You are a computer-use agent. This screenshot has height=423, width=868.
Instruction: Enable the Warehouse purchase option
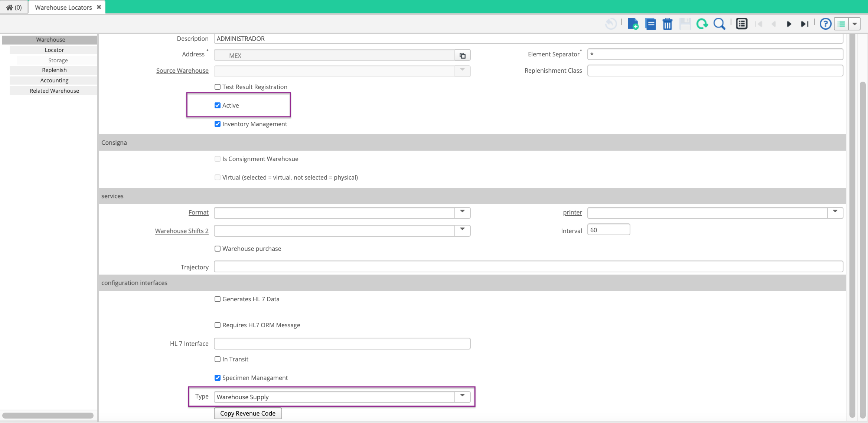[218, 248]
